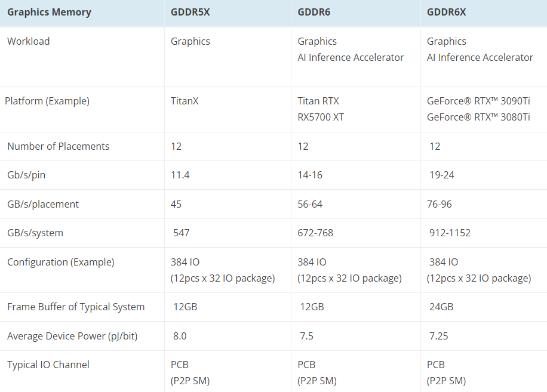Click "(12pcs x 32 IO package)" under GDDR5X
Screen dimensions: 547x392
[223, 279]
